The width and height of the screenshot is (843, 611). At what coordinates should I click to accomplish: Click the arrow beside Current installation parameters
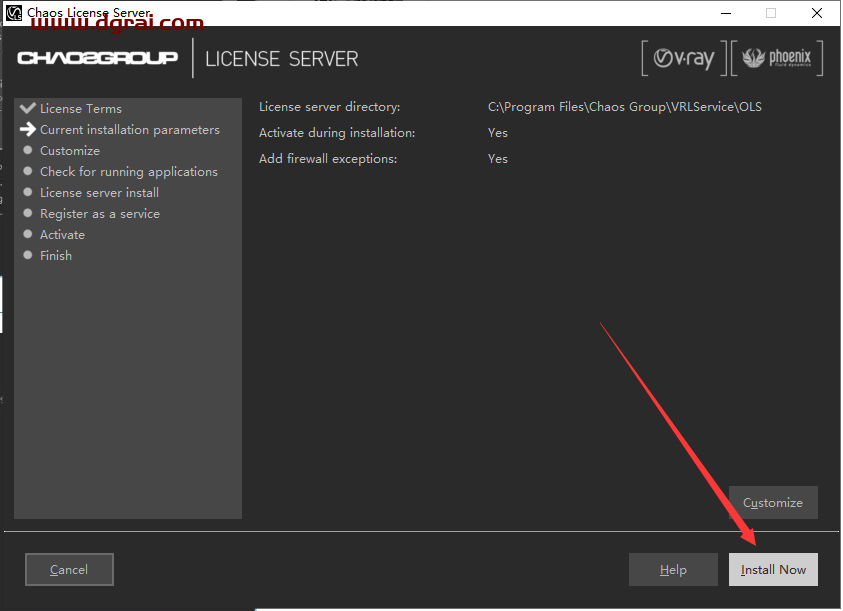(x=28, y=130)
